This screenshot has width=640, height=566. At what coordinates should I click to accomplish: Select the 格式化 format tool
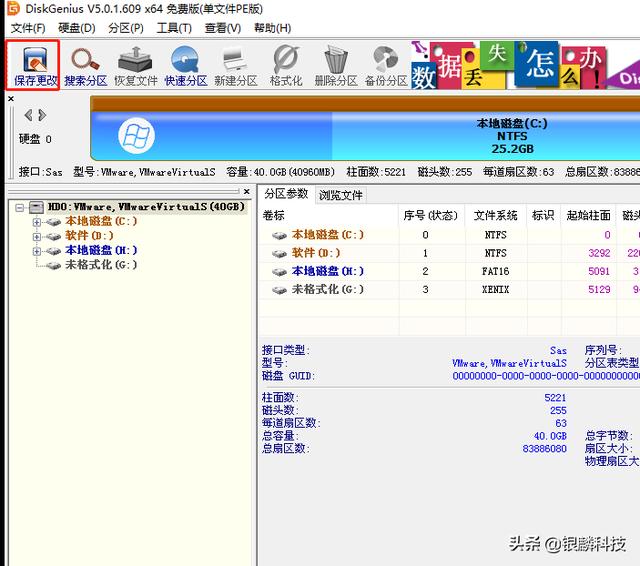coord(286,65)
